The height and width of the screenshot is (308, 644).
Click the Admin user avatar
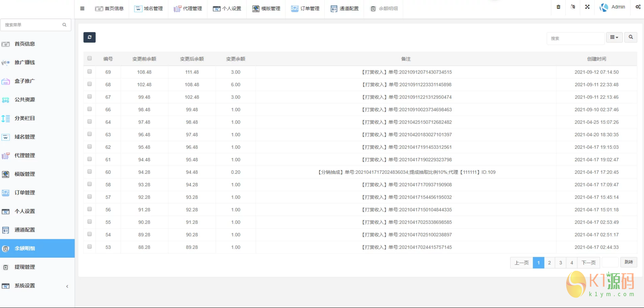click(x=604, y=7)
